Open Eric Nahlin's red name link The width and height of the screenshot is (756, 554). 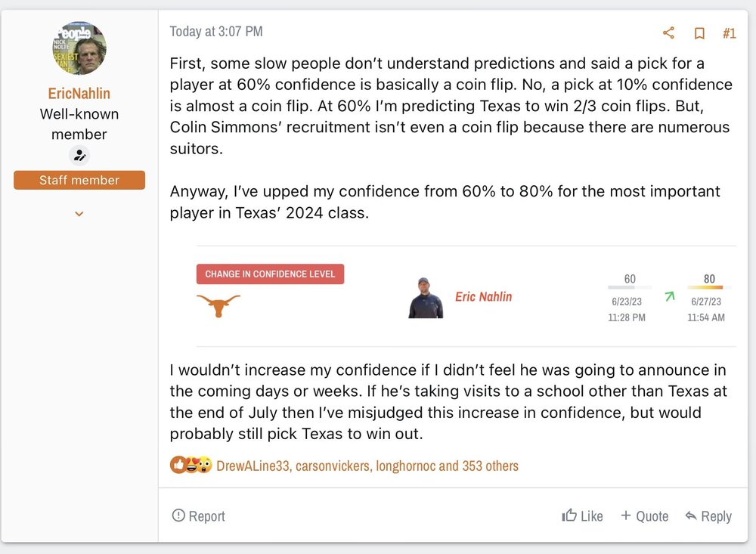tap(483, 297)
